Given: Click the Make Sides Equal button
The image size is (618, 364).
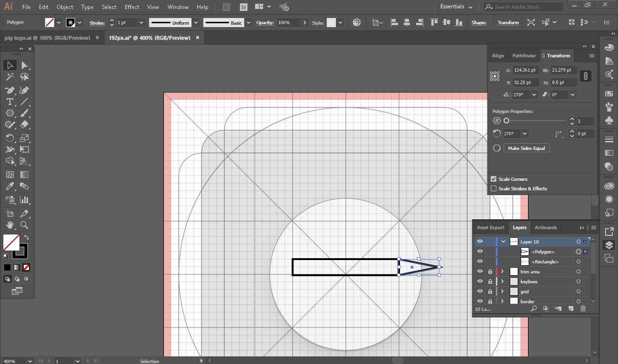Looking at the screenshot, I should (526, 149).
